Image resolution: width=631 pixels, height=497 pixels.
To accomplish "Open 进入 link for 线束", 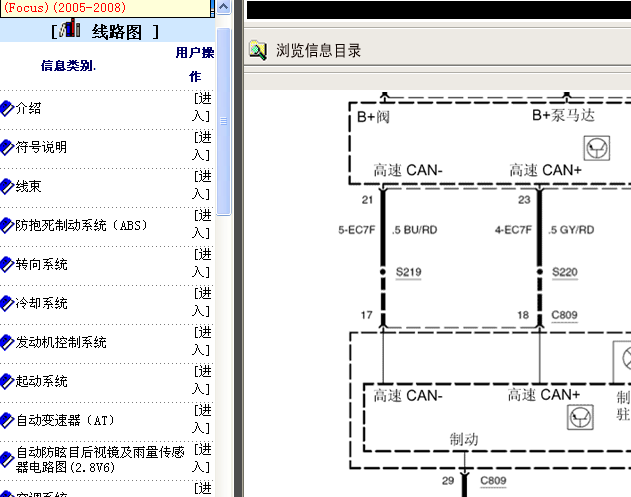I will (x=202, y=186).
